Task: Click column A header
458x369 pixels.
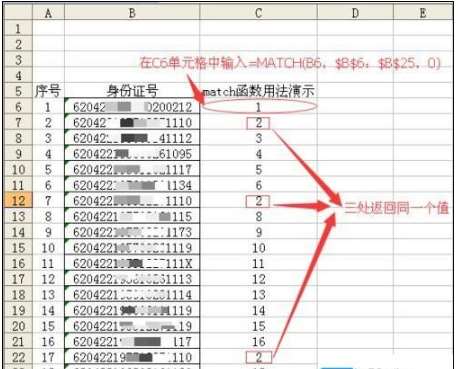Action: [x=48, y=13]
